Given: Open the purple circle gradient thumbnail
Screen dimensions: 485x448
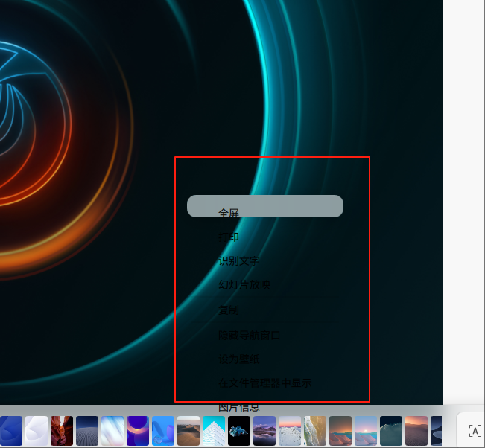Looking at the screenshot, I should coord(138,431).
